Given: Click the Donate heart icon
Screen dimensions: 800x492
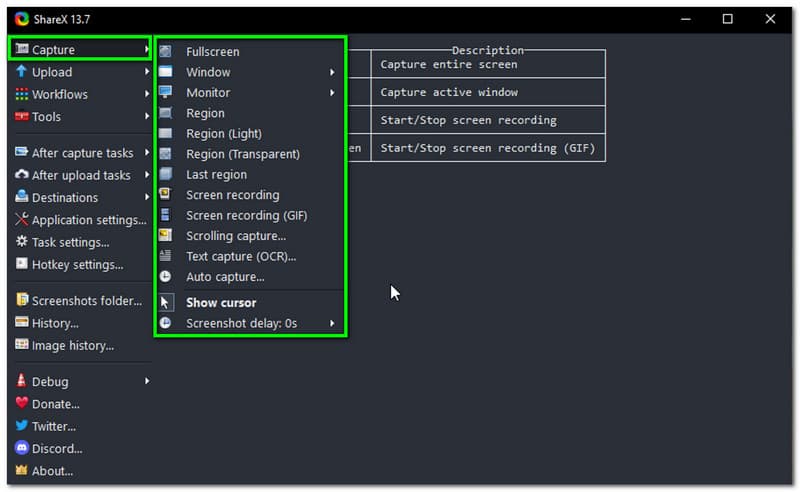Looking at the screenshot, I should click(21, 403).
